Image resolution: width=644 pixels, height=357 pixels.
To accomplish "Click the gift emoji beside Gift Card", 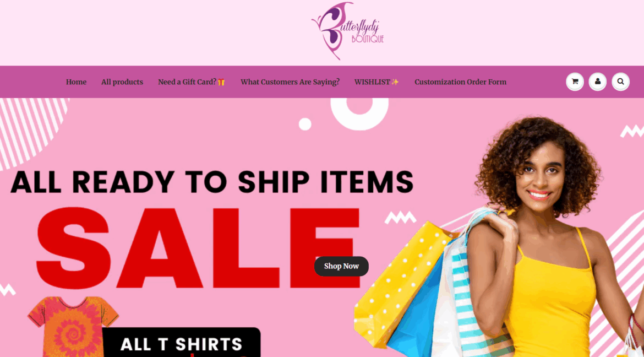I will click(221, 82).
